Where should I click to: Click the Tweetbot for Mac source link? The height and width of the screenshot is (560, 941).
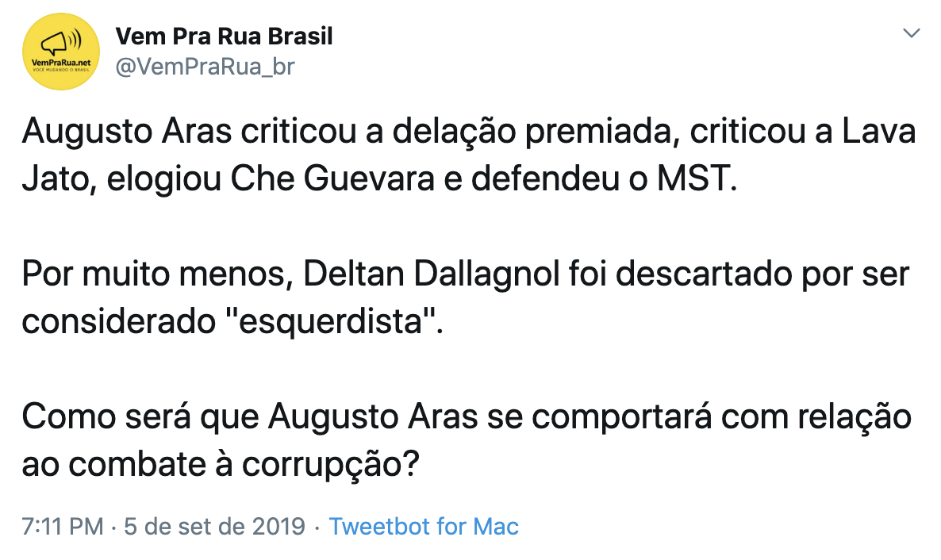[424, 527]
